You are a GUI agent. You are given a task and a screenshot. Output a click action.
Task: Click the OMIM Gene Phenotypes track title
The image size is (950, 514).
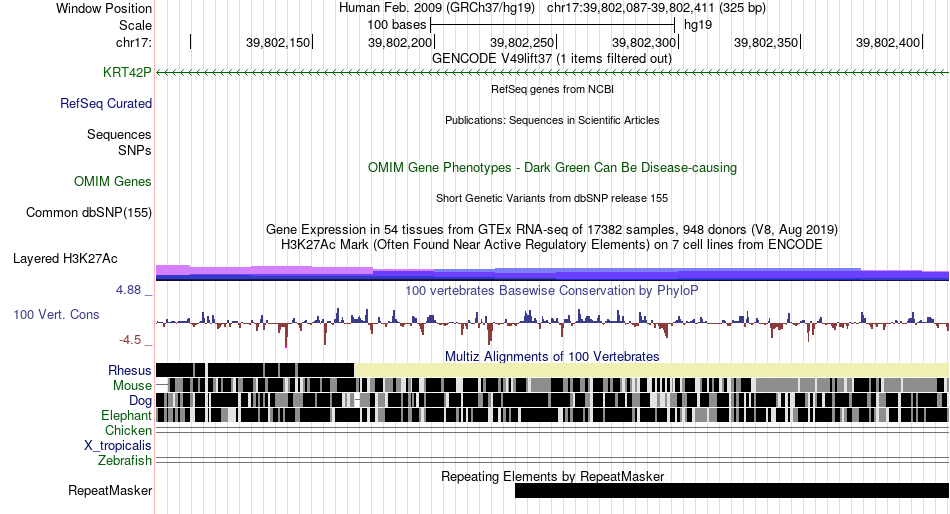(552, 167)
